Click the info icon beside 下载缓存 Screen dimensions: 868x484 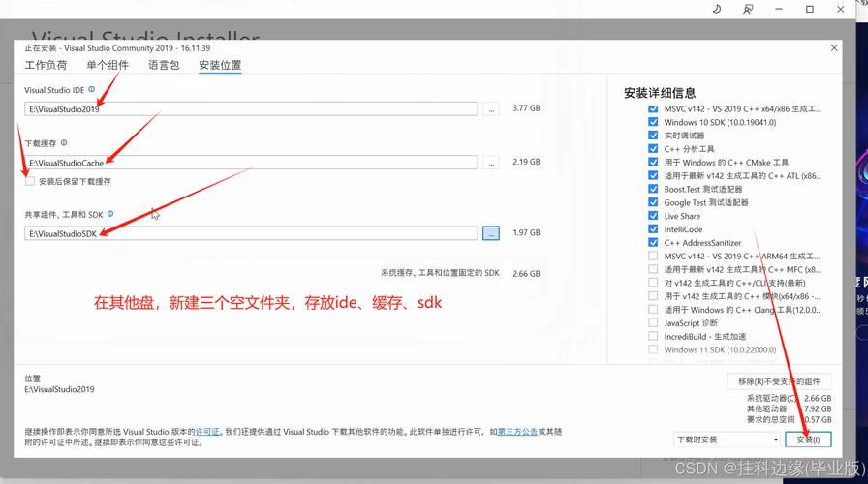[x=64, y=142]
